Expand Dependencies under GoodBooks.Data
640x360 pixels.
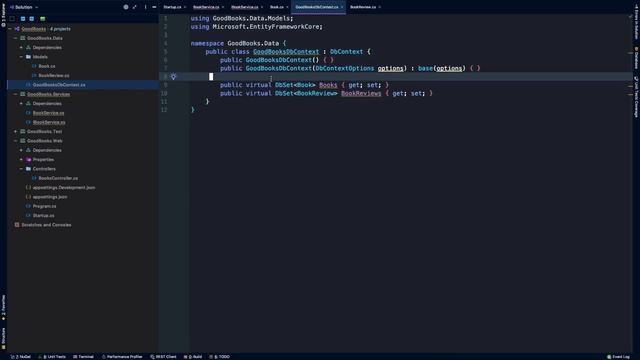[x=21, y=47]
